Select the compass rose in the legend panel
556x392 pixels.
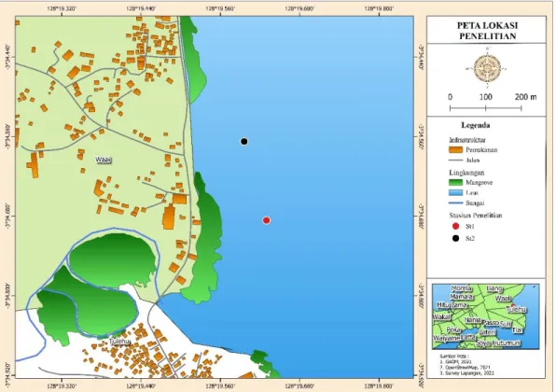click(x=487, y=68)
